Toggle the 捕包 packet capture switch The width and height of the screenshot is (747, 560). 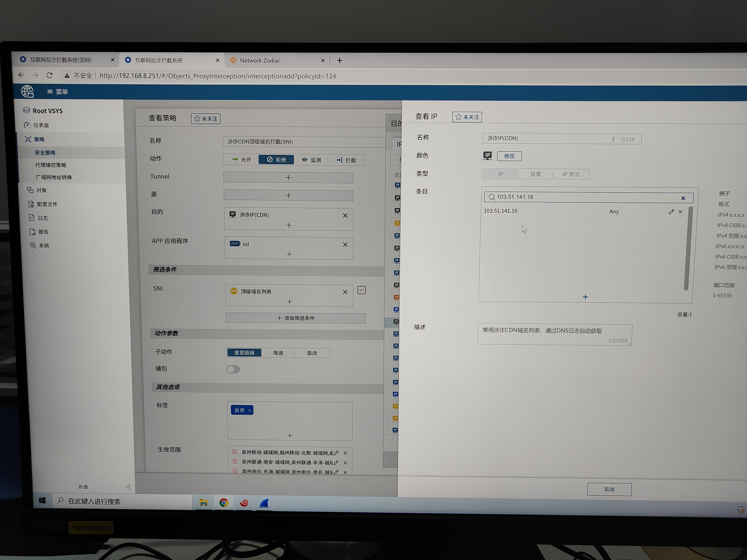coord(233,369)
